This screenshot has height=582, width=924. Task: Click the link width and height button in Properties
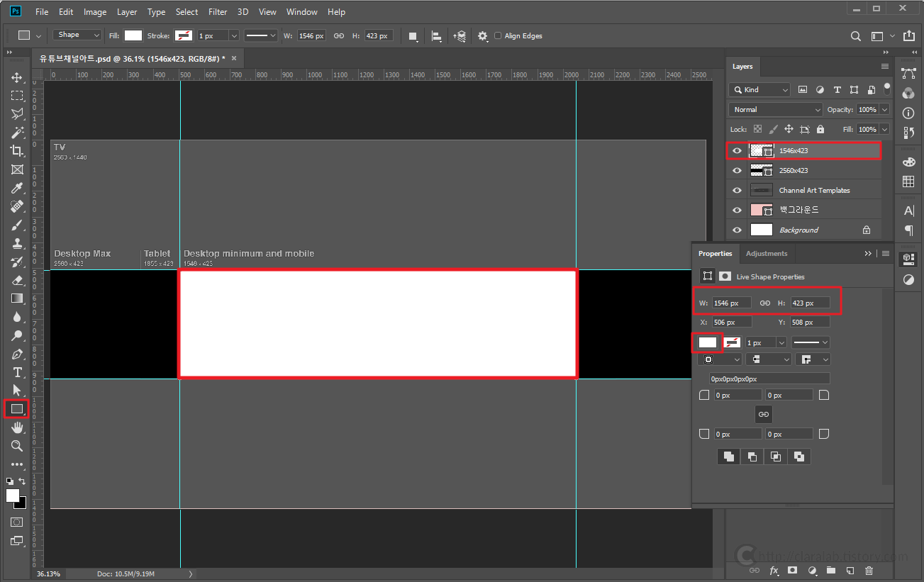tap(765, 303)
